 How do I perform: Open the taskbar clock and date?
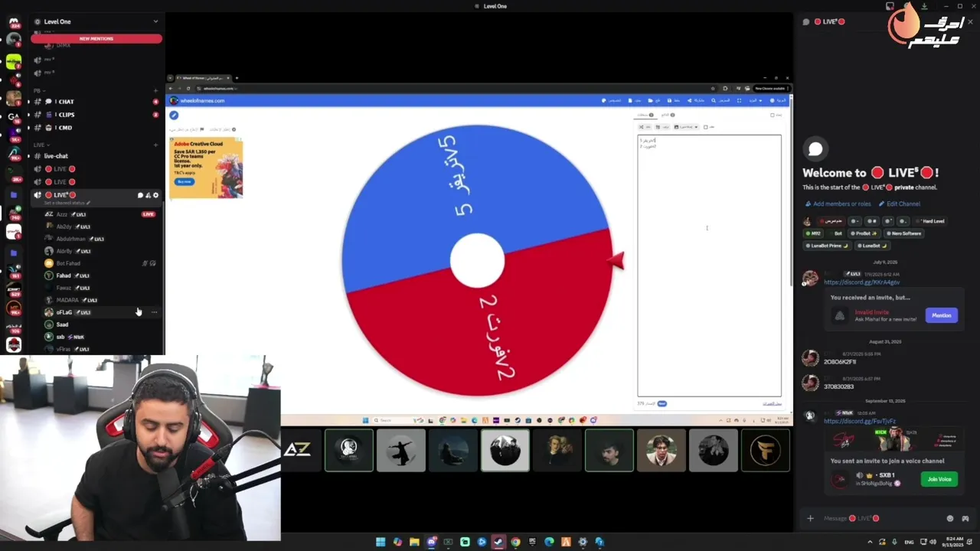[954, 542]
